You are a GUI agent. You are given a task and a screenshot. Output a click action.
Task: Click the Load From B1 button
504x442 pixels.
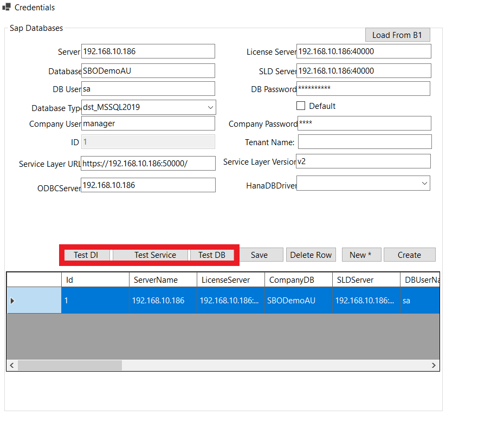coord(397,35)
